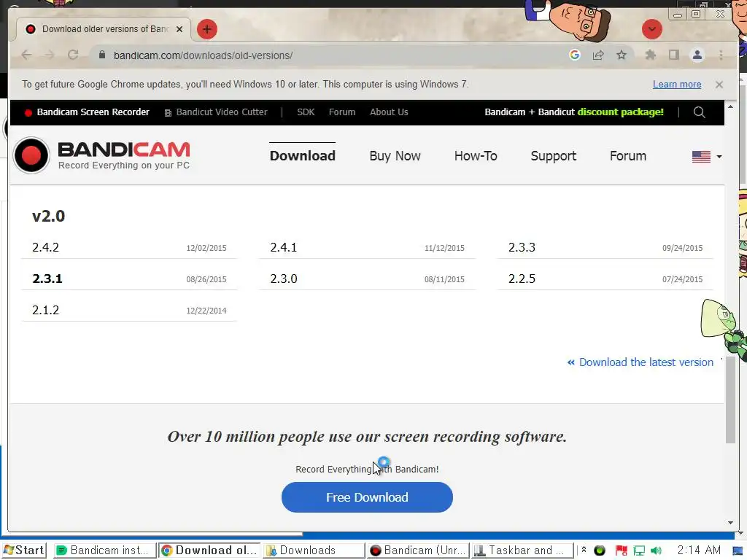Switch to Taskbar and ... taskbar item

[522, 551]
